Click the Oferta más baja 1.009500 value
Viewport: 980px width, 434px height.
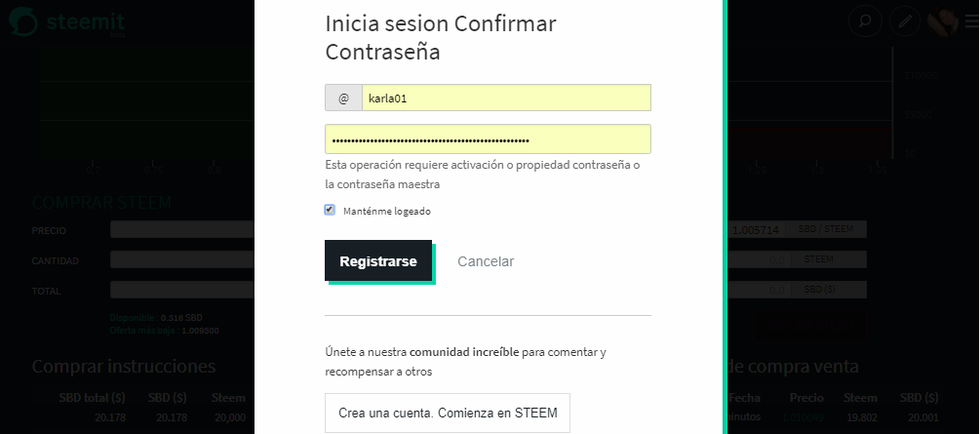(x=165, y=331)
